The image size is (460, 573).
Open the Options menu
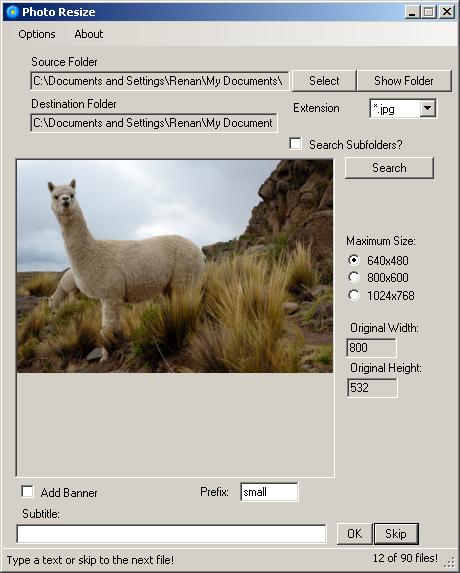(37, 34)
